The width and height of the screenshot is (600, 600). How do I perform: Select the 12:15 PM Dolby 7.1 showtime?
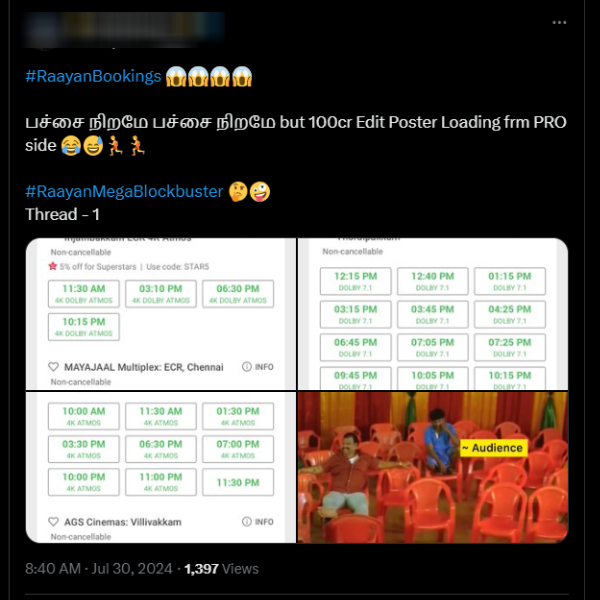(x=355, y=281)
